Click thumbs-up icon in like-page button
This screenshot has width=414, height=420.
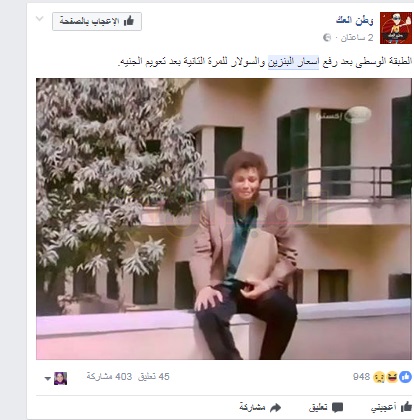click(129, 21)
